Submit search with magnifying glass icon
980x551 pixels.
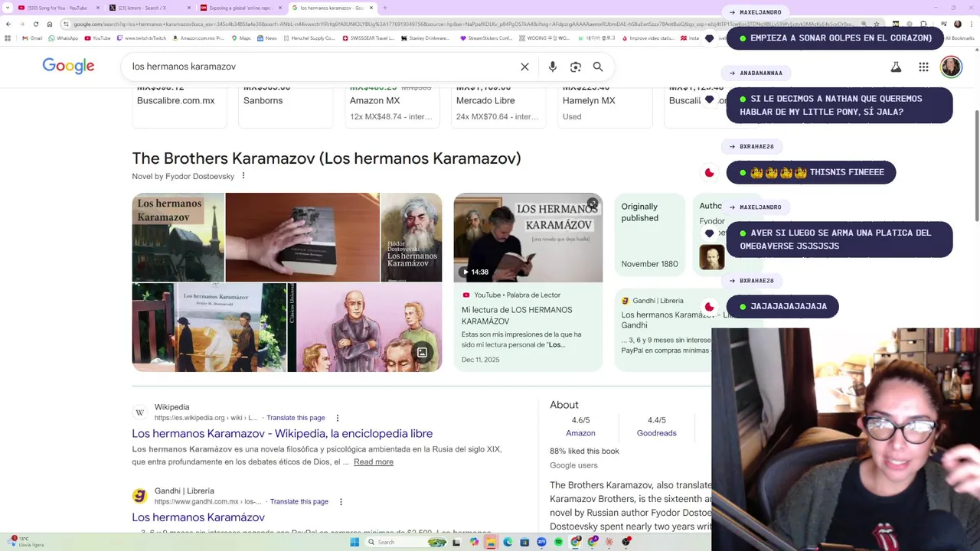click(x=598, y=67)
